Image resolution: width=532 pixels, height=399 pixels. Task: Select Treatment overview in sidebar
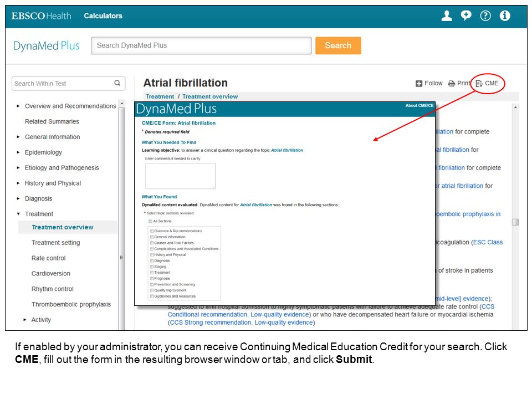coord(63,227)
